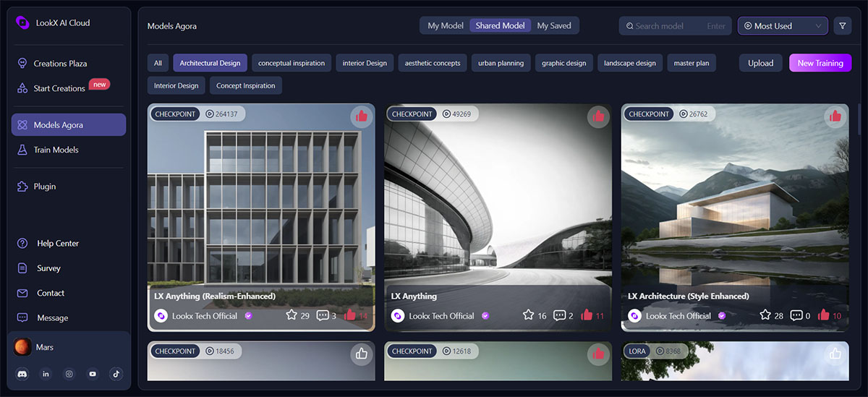Click the filter funnel icon
The width and height of the screenshot is (868, 397).
[842, 26]
